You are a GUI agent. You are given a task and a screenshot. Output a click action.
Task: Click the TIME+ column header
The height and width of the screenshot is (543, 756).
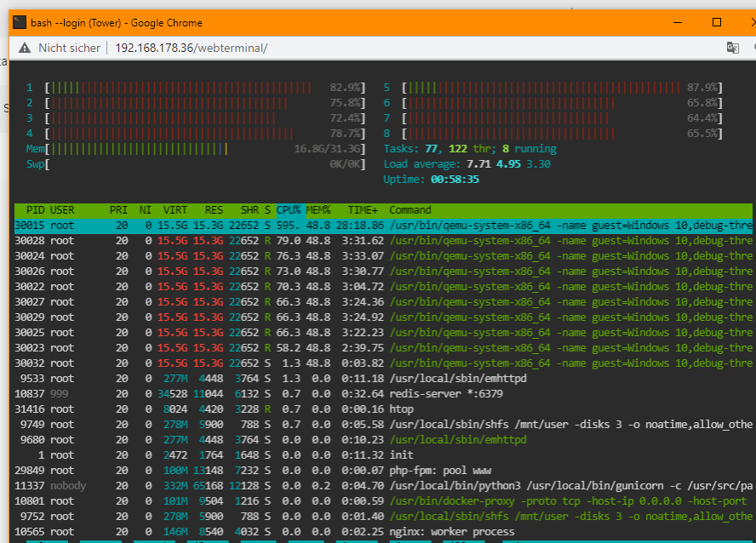pos(363,210)
